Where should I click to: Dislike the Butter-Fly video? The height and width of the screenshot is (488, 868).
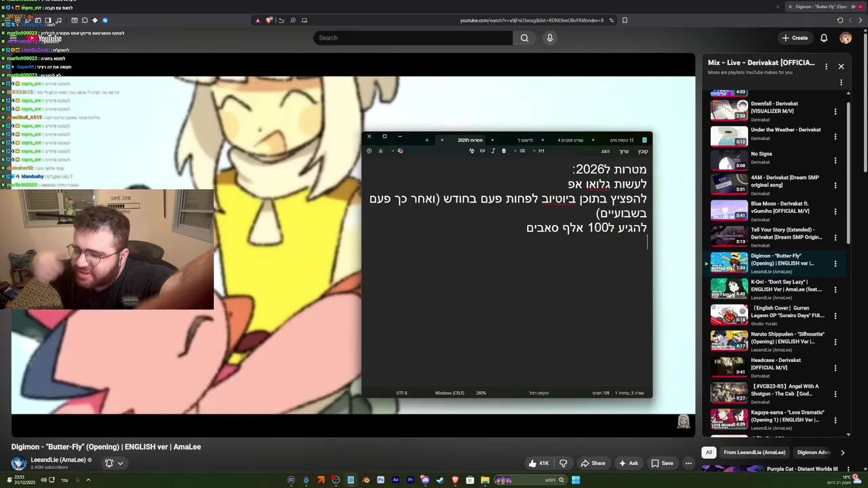[x=563, y=463]
